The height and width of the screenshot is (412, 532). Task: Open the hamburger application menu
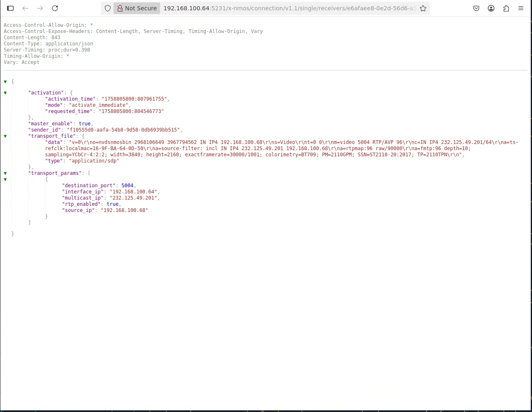pyautogui.click(x=521, y=8)
